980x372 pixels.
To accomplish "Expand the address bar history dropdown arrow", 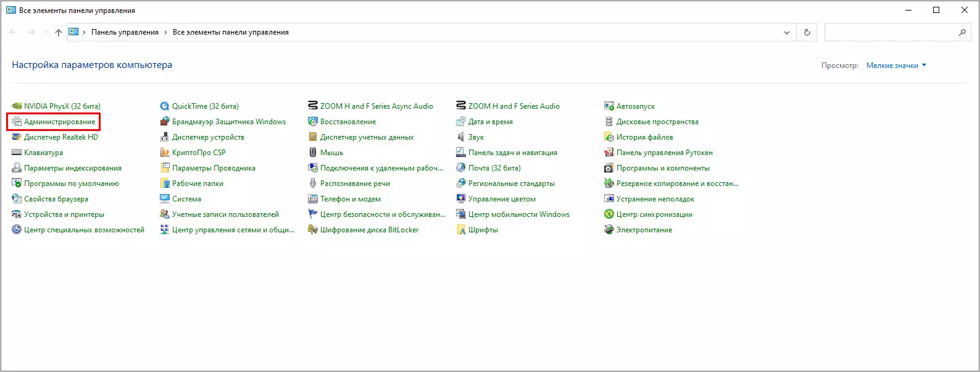I will (786, 33).
